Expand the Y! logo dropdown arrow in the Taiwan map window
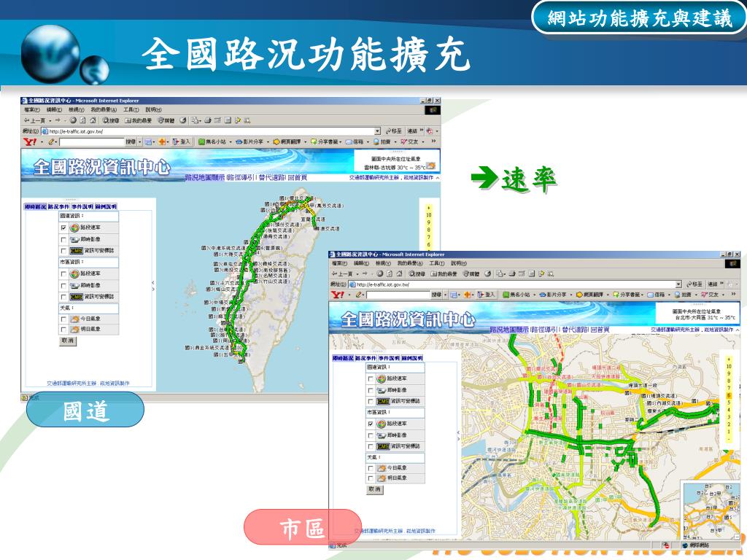This screenshot has width=747, height=560. [42, 142]
